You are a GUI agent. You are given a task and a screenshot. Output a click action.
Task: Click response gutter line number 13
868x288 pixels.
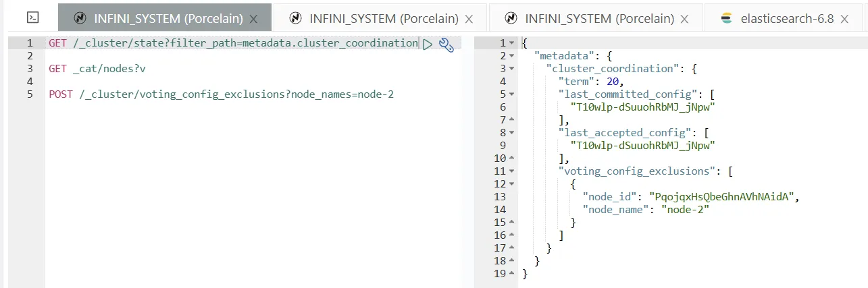coord(500,197)
